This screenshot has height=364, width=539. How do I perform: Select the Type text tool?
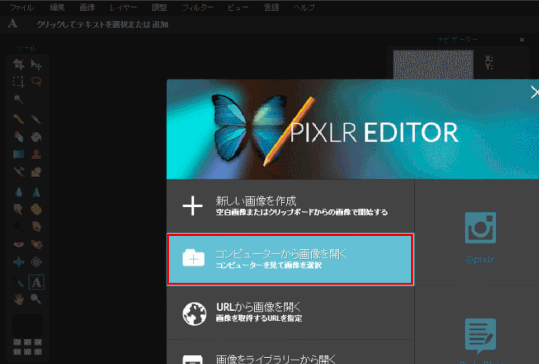(x=36, y=282)
